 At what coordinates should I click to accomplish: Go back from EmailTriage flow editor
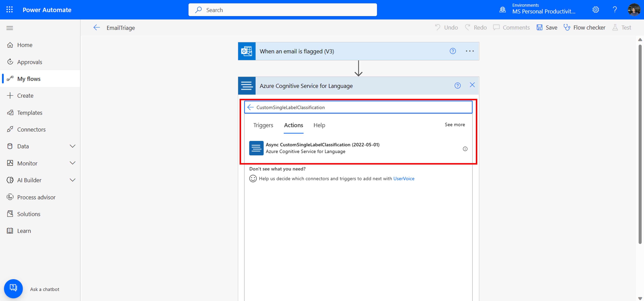click(96, 28)
